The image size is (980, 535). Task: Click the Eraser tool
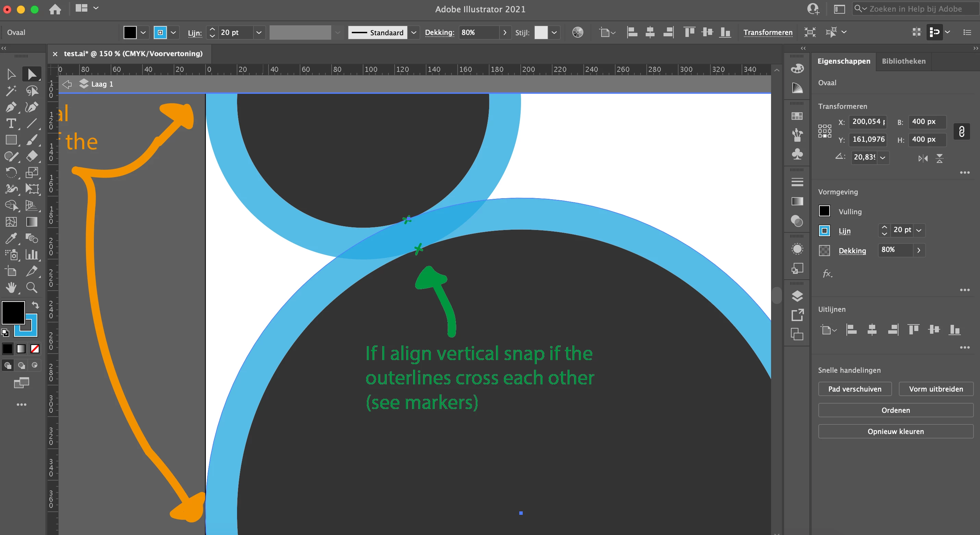(32, 156)
